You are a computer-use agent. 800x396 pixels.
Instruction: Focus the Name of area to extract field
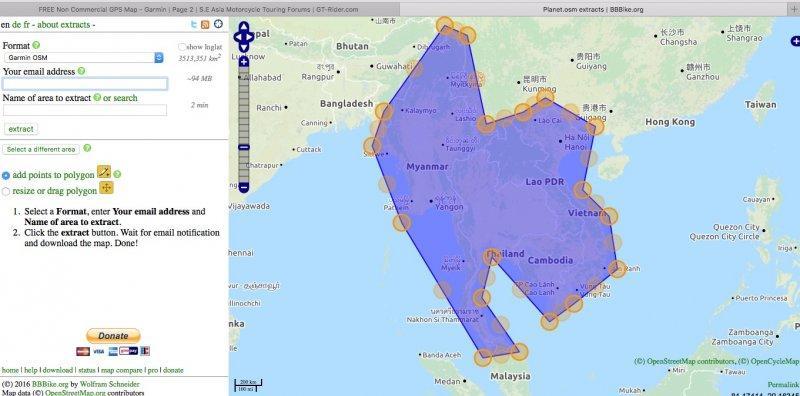[x=85, y=110]
